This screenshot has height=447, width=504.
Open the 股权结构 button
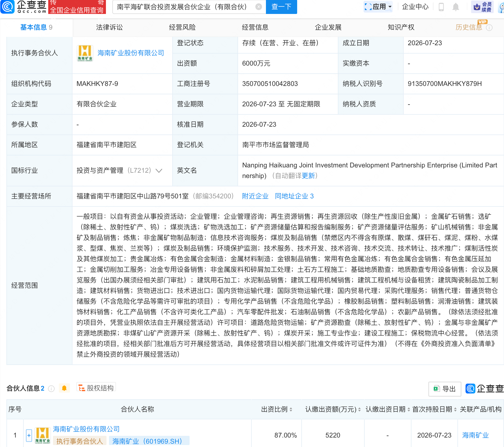coord(96,388)
